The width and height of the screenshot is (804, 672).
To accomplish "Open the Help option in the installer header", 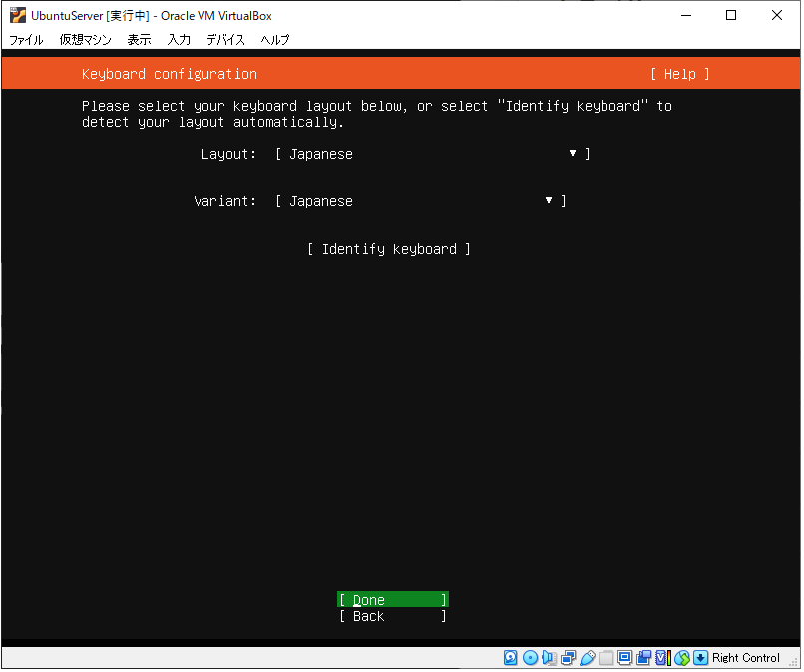I will tap(679, 74).
